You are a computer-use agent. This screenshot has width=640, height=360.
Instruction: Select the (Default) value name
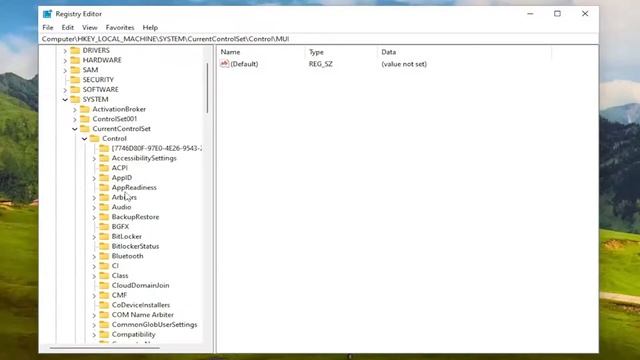click(244, 64)
